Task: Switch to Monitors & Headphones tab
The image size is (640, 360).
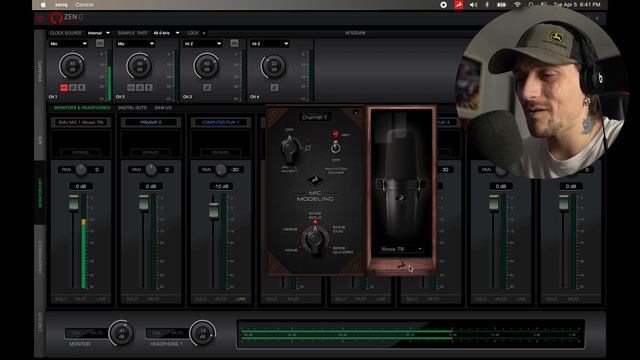Action: tap(82, 108)
